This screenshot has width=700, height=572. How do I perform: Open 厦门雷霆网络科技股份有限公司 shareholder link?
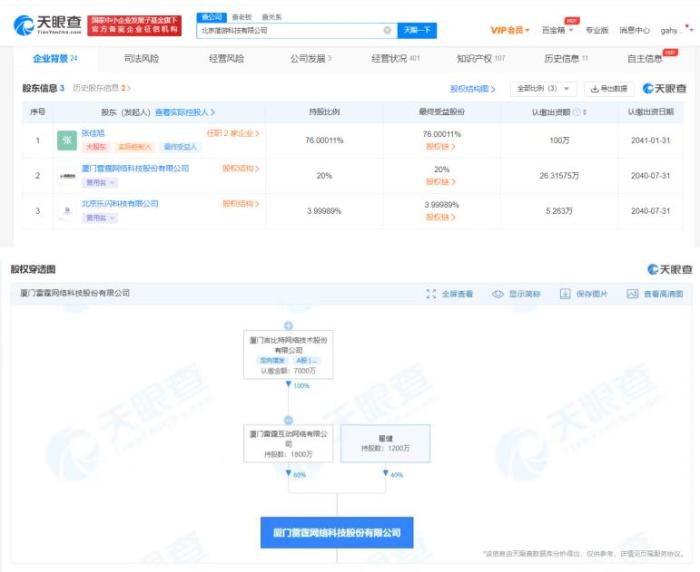click(135, 168)
